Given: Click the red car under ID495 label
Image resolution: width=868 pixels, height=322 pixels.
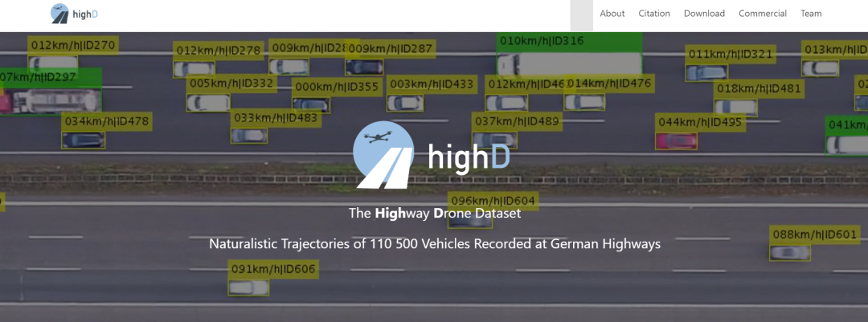Looking at the screenshot, I should [x=676, y=141].
